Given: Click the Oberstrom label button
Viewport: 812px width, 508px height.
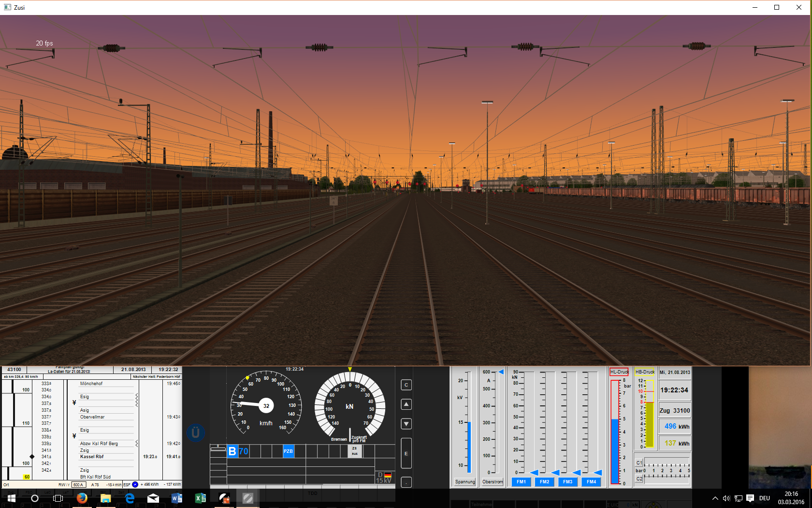Looking at the screenshot, I should (x=493, y=482).
